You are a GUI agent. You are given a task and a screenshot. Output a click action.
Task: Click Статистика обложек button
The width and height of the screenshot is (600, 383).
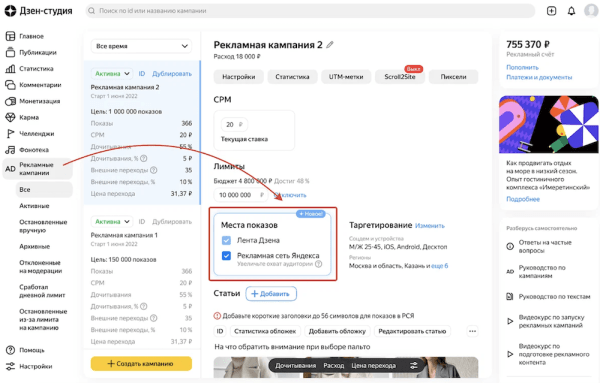pos(265,331)
